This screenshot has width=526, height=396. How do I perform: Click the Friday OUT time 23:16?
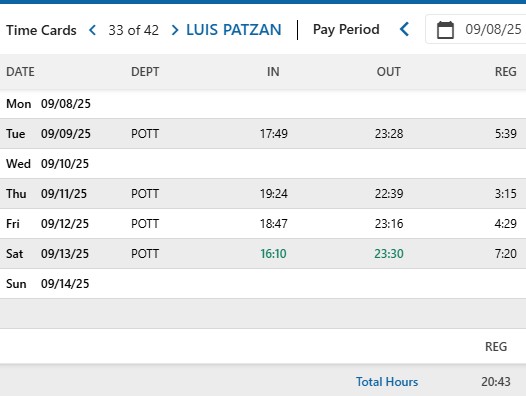pos(389,224)
